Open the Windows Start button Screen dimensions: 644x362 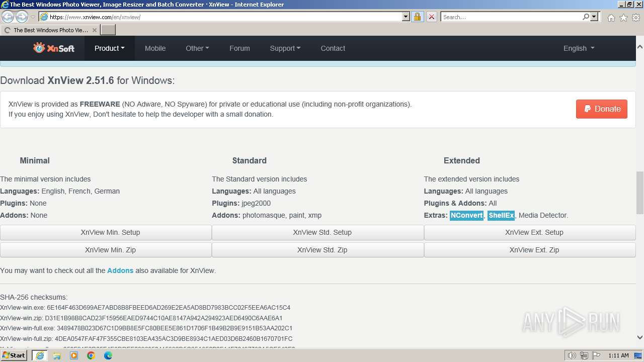[14, 355]
